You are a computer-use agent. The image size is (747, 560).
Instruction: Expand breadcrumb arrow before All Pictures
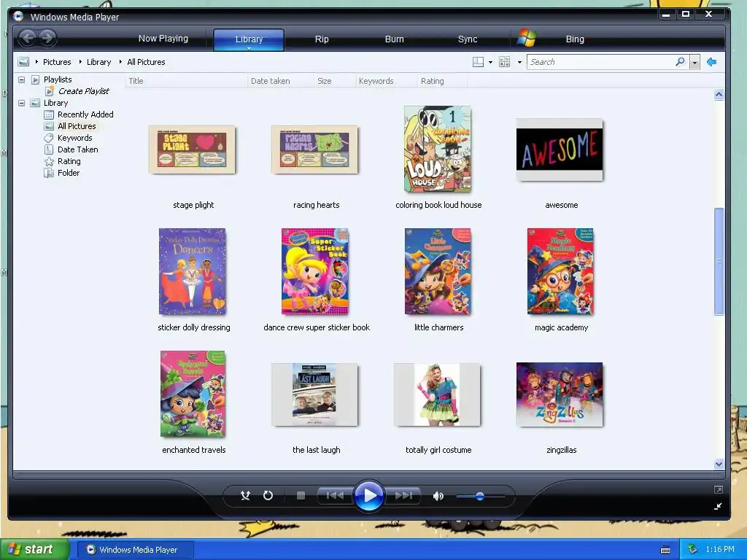pos(120,62)
